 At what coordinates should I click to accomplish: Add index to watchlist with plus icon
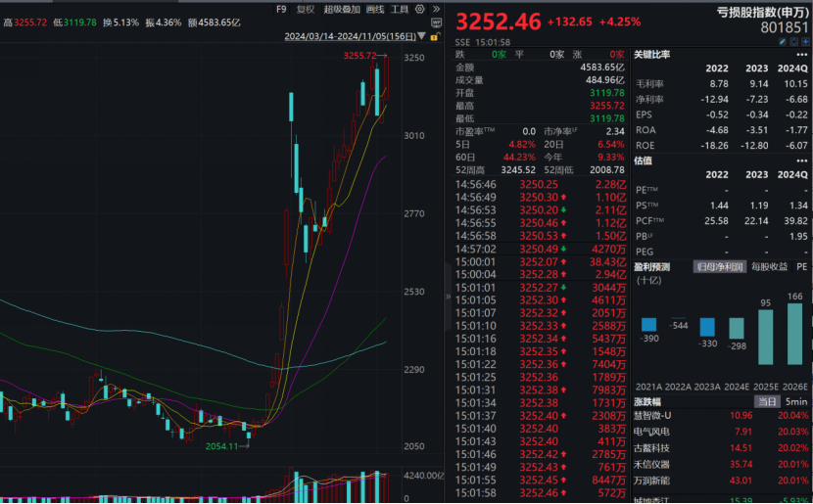click(x=805, y=41)
